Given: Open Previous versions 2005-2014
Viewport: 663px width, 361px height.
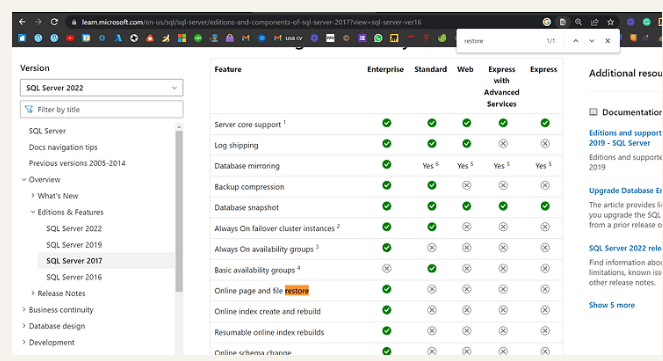Looking at the screenshot, I should [x=77, y=163].
